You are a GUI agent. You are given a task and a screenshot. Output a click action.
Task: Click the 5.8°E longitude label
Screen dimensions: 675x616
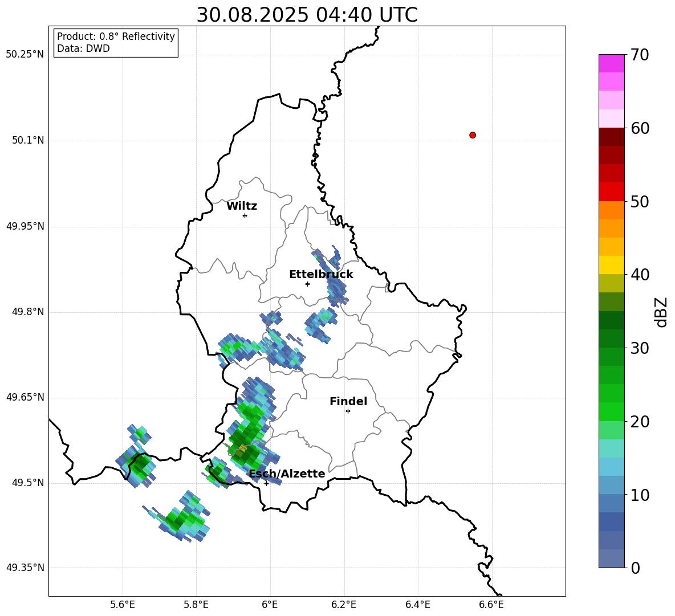(196, 605)
